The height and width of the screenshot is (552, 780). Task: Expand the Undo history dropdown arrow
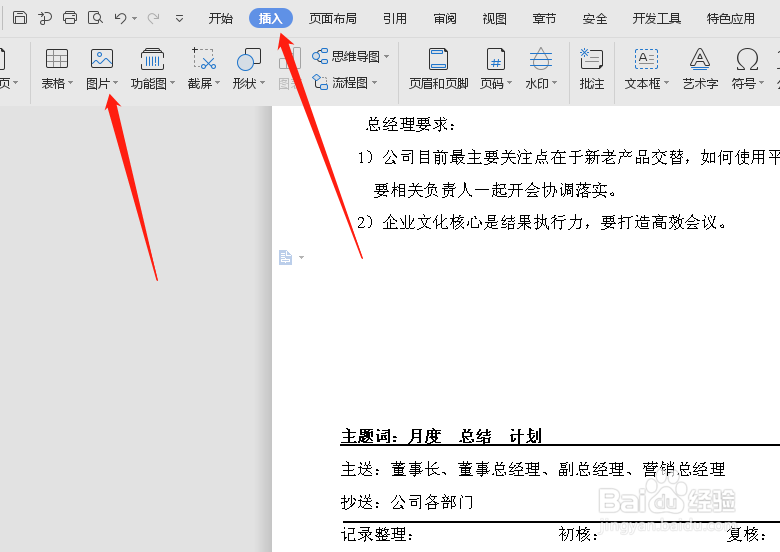[x=135, y=19]
